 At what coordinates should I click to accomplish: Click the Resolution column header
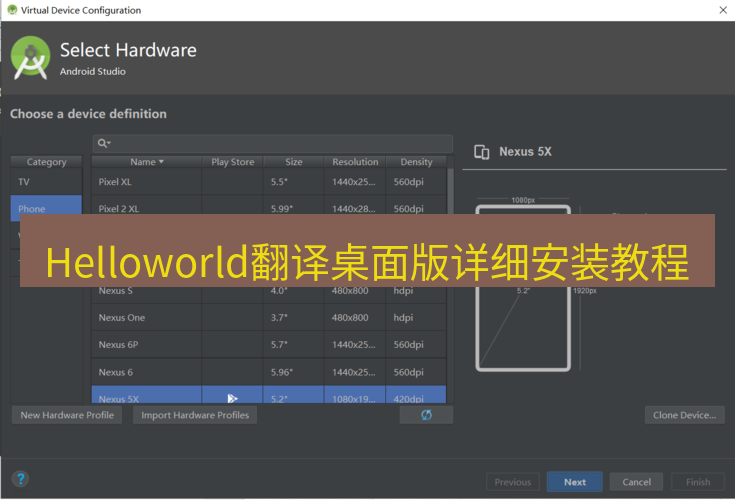pyautogui.click(x=355, y=162)
